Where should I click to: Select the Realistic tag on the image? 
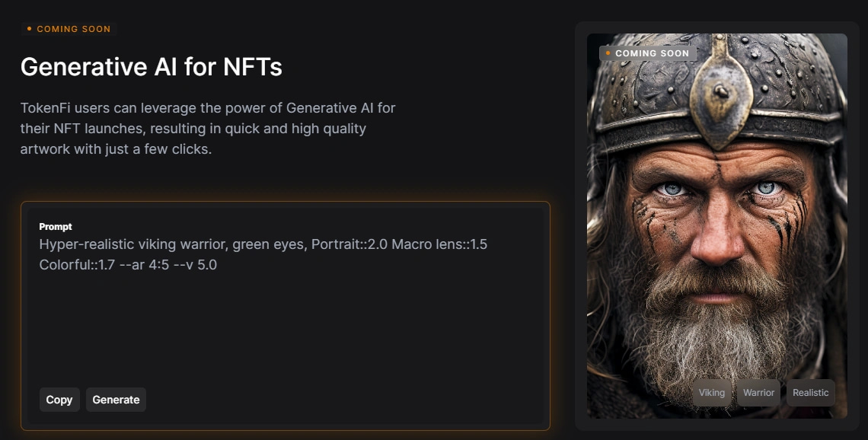pos(810,393)
